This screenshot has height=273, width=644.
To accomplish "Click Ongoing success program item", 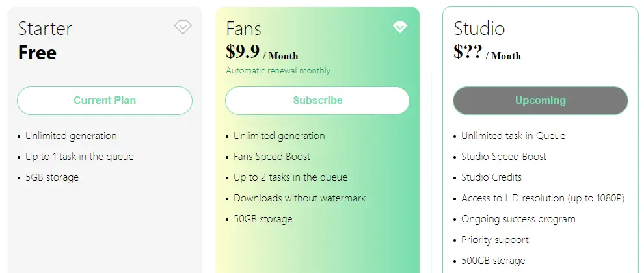I will pos(518,219).
